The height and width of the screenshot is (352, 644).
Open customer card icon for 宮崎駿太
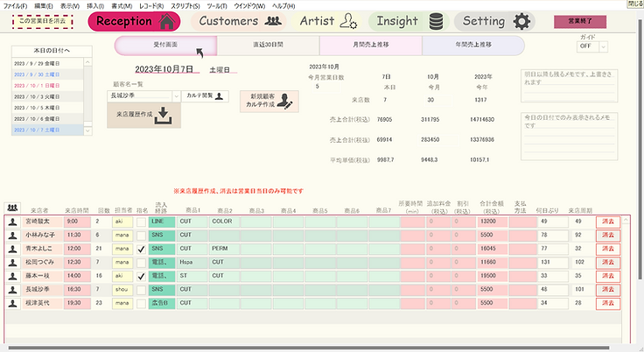pos(13,222)
